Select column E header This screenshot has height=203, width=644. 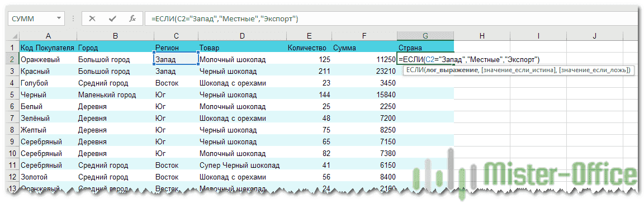click(x=309, y=36)
